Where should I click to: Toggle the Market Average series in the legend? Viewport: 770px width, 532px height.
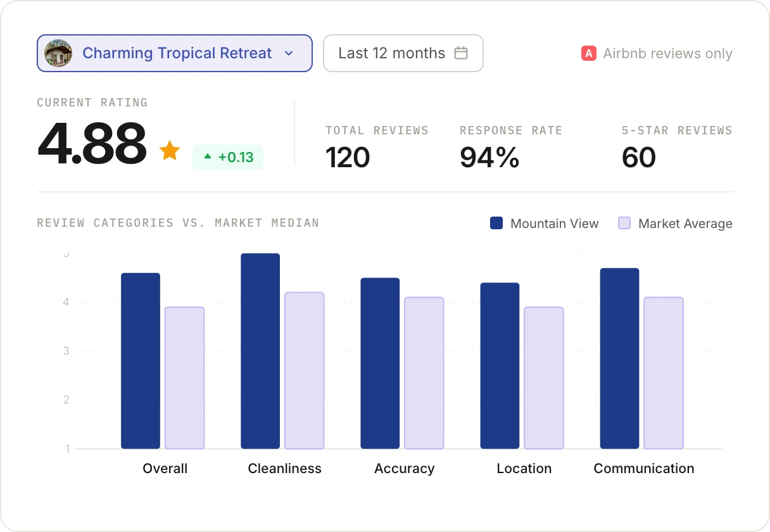click(x=675, y=223)
